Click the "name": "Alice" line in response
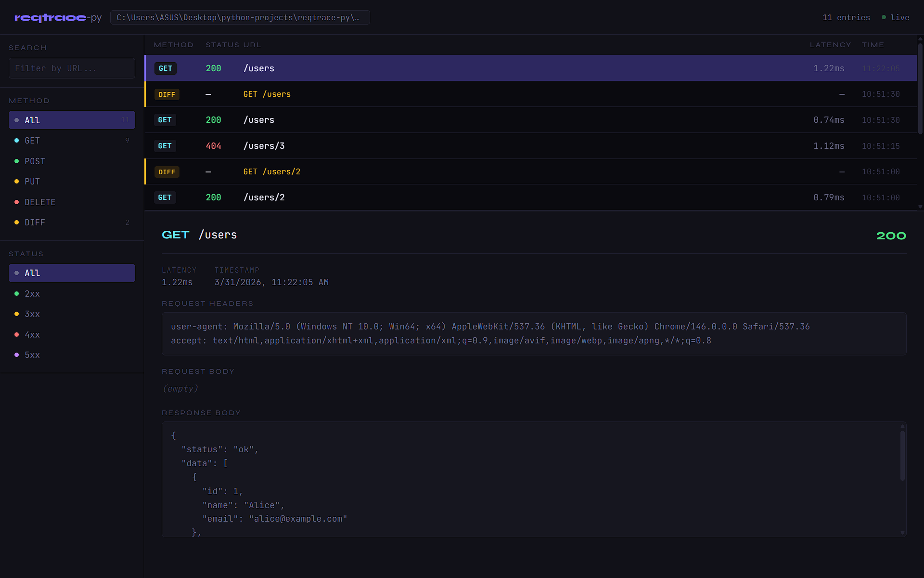 point(244,505)
